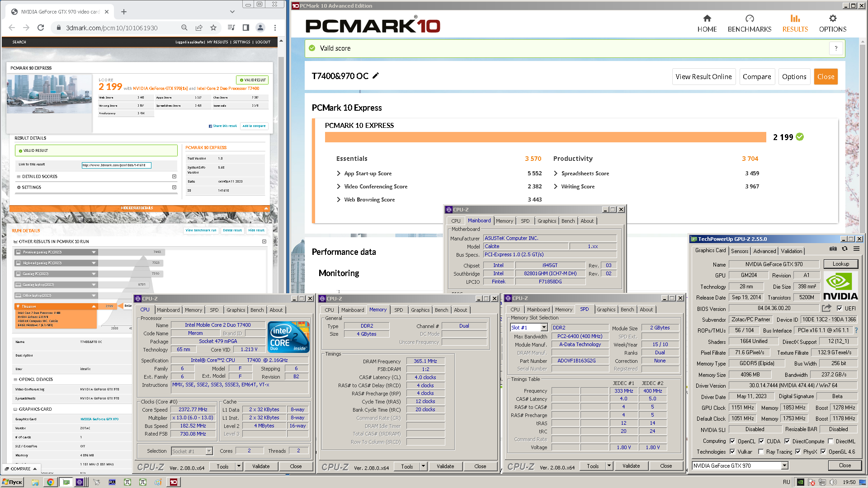
Task: Click the result link URL field
Action: point(116,165)
